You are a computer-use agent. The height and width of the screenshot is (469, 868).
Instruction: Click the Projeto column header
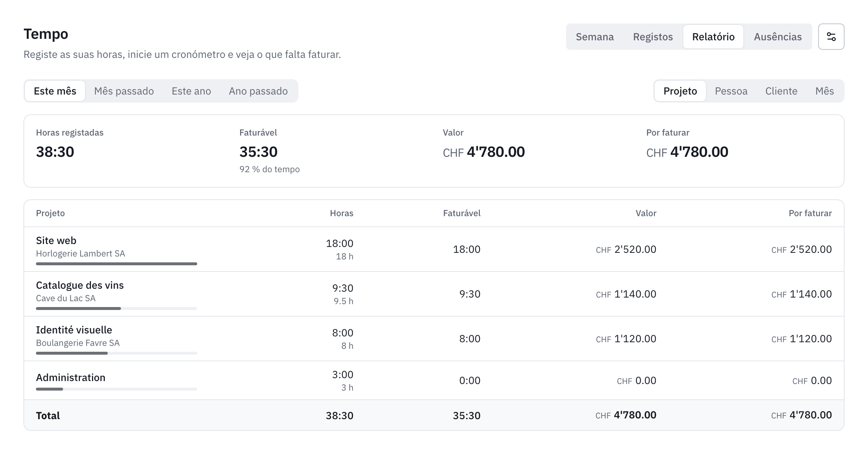click(50, 213)
